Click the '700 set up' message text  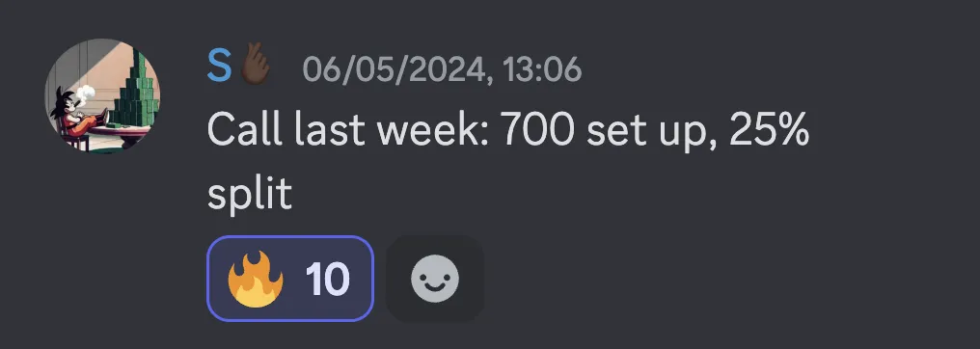[x=610, y=132]
